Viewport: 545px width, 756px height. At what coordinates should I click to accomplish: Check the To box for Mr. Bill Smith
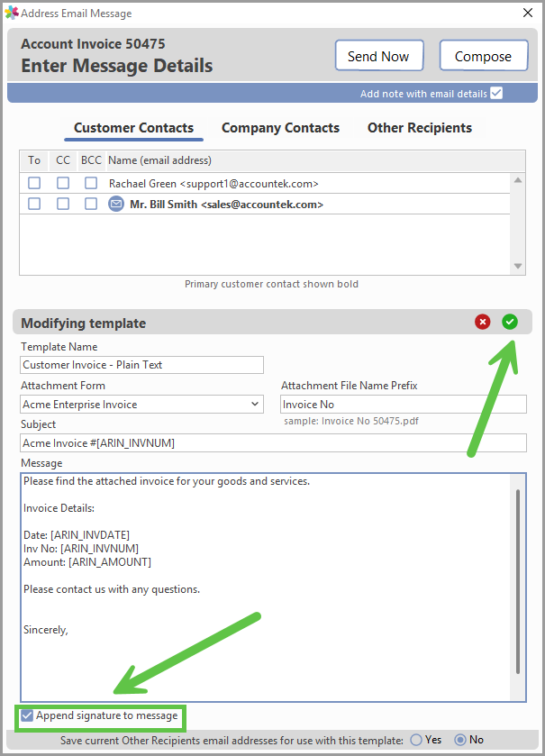(34, 204)
